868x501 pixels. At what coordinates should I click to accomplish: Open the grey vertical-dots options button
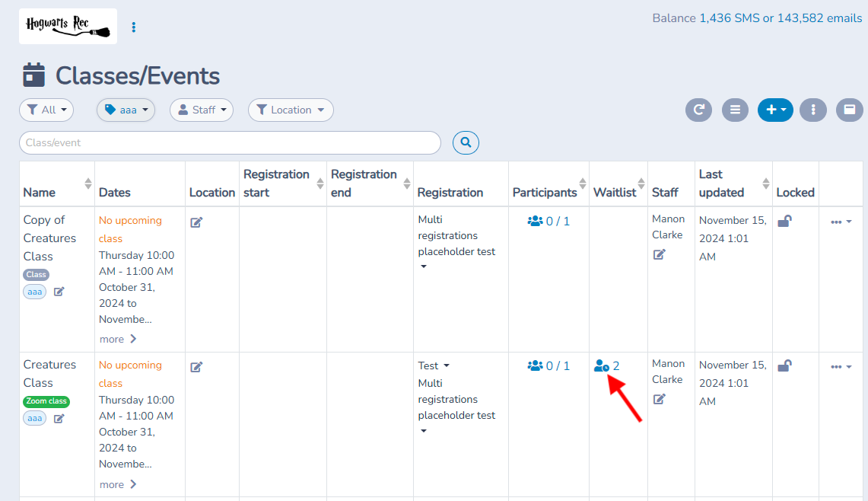(x=813, y=110)
